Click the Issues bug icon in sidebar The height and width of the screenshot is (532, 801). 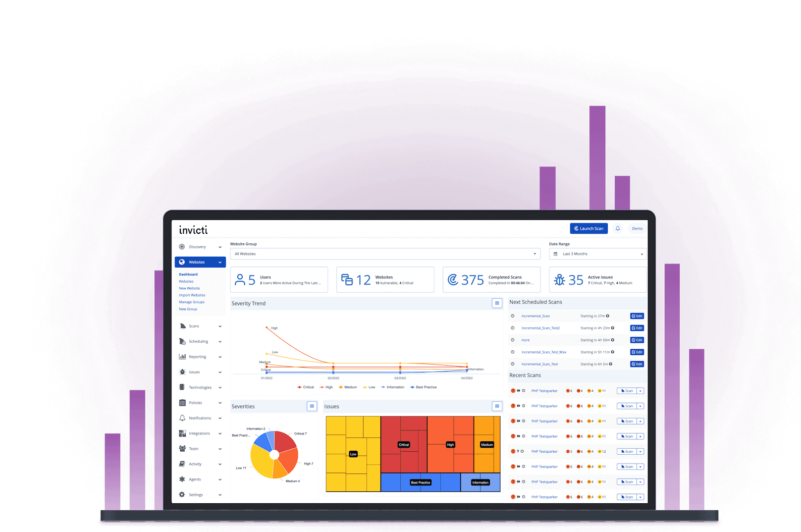click(x=182, y=372)
